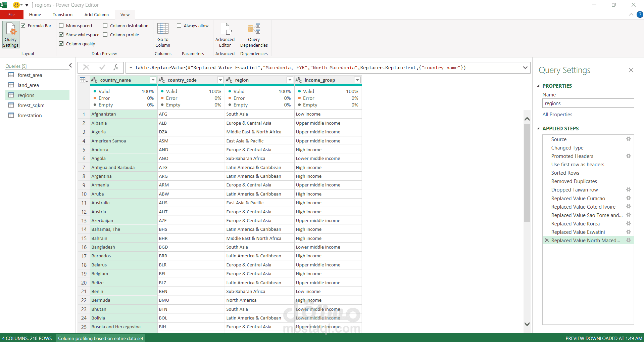Click the fx formula function icon
644x342 pixels.
tap(116, 68)
